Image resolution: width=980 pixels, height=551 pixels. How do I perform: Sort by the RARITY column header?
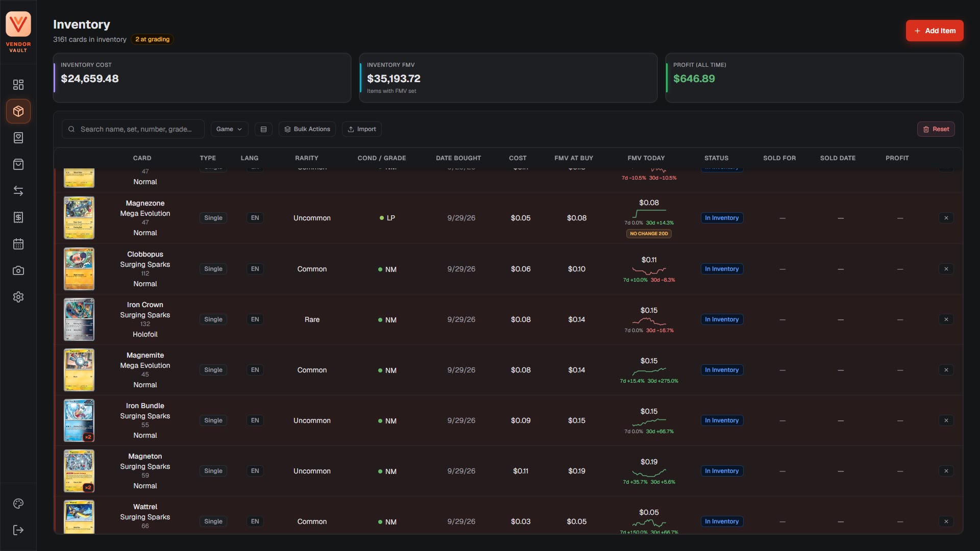point(307,158)
